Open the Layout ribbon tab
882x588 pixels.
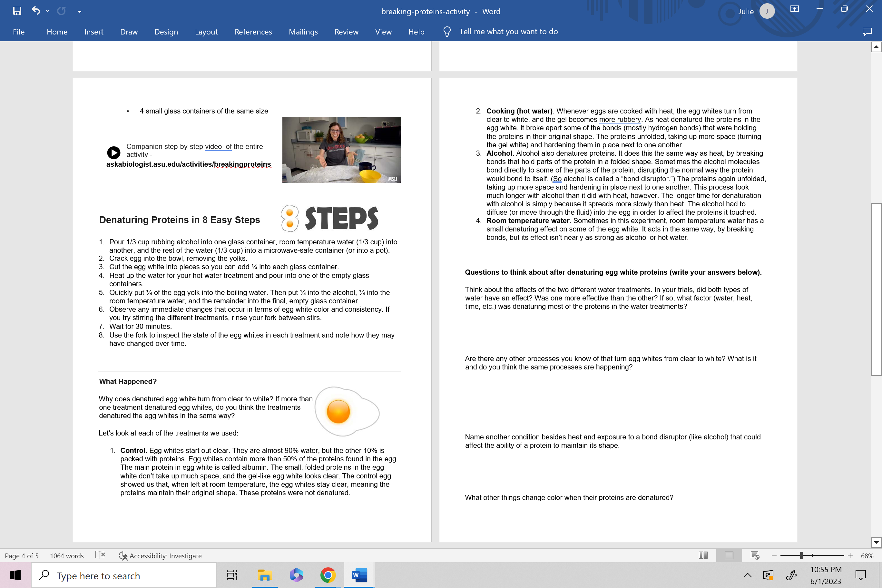point(206,32)
